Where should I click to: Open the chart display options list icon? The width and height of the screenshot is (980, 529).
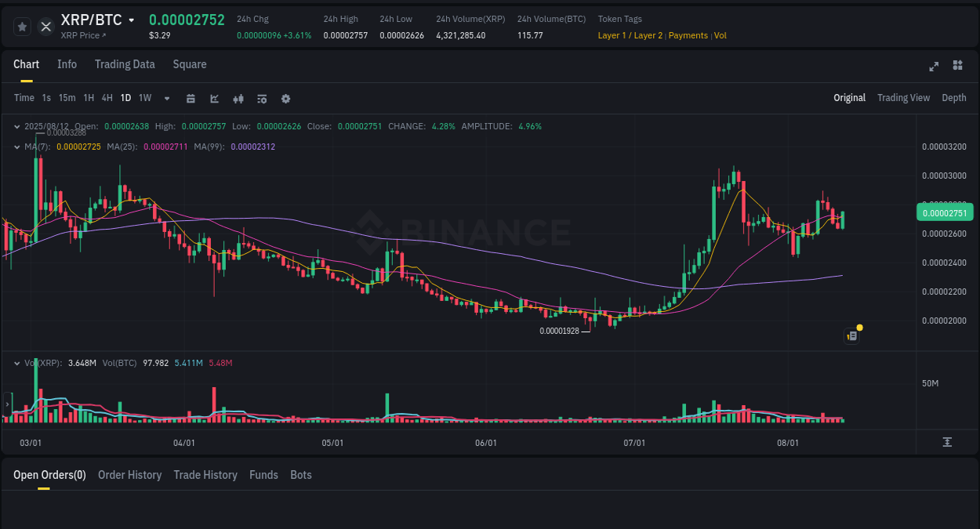click(262, 99)
